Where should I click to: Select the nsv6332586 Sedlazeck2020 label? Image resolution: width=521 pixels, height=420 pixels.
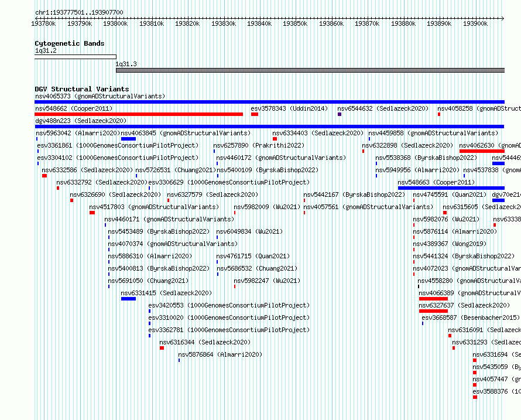point(87,170)
